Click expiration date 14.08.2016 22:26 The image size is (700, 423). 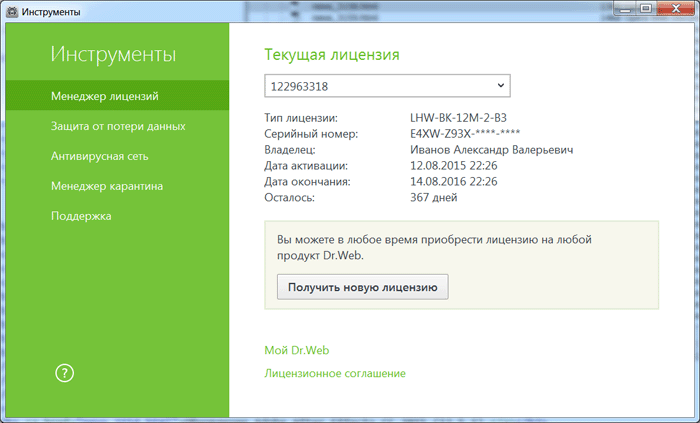(454, 182)
